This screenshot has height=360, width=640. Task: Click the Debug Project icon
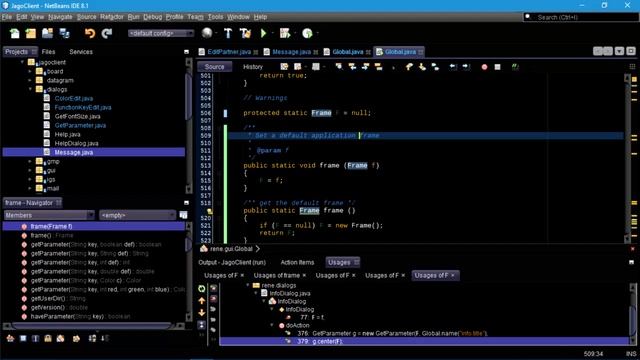coord(284,33)
